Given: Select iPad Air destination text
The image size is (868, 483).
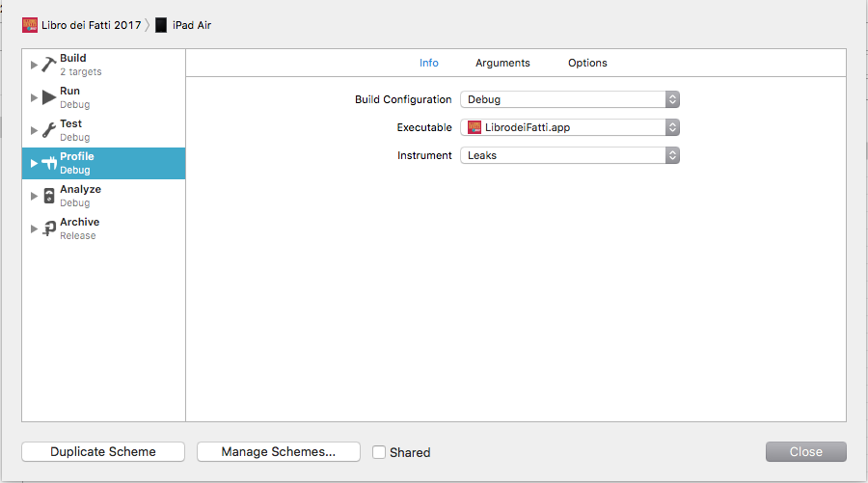Looking at the screenshot, I should pos(192,25).
